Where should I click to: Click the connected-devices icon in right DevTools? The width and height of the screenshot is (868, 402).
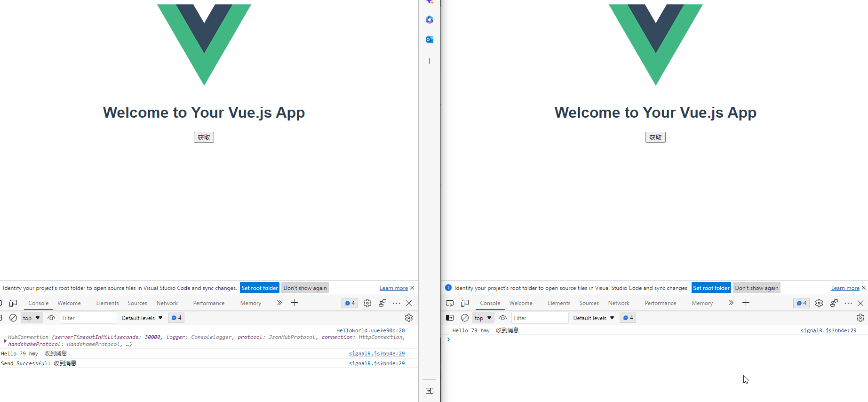tap(834, 303)
